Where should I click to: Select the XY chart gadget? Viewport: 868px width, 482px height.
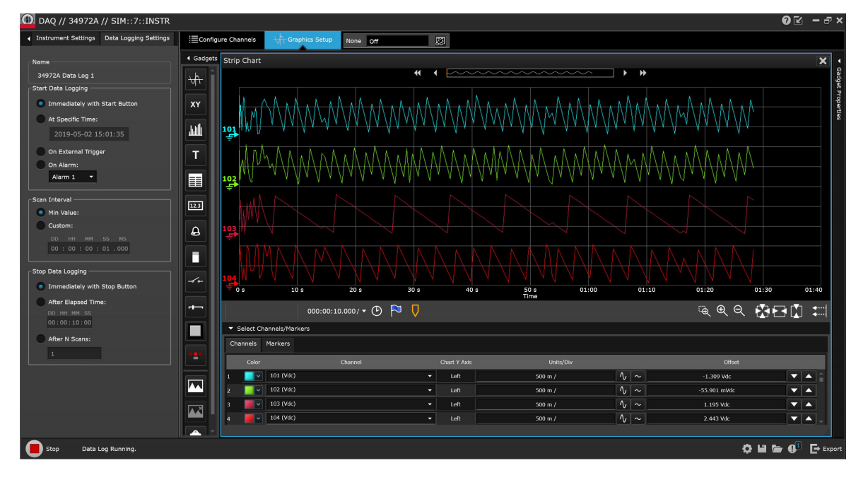(x=196, y=105)
